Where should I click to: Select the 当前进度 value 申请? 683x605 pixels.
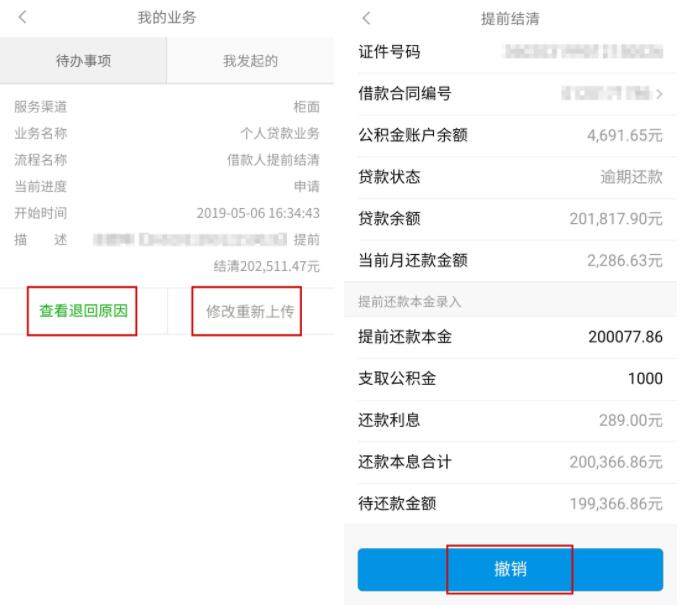[x=307, y=186]
